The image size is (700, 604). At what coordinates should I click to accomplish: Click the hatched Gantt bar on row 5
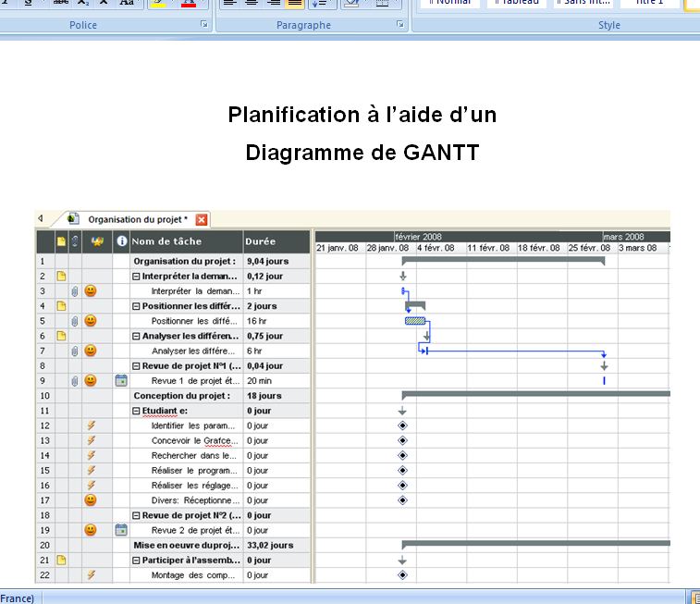tap(415, 321)
